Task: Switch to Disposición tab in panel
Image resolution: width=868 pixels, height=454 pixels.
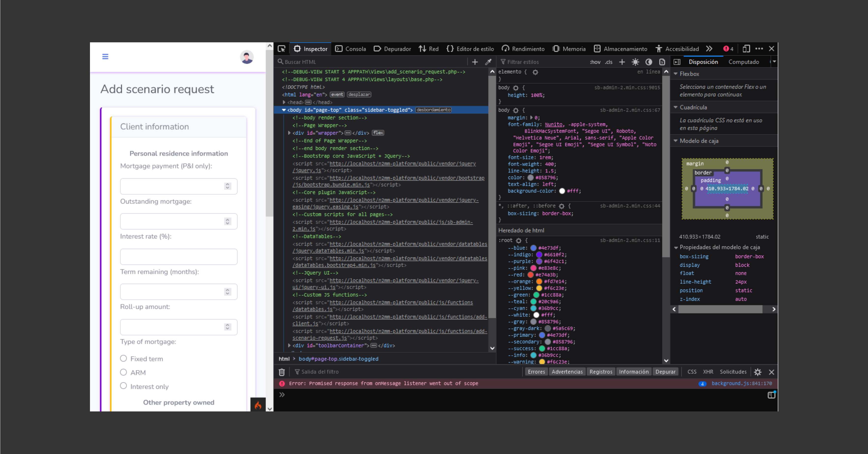Action: pos(703,62)
